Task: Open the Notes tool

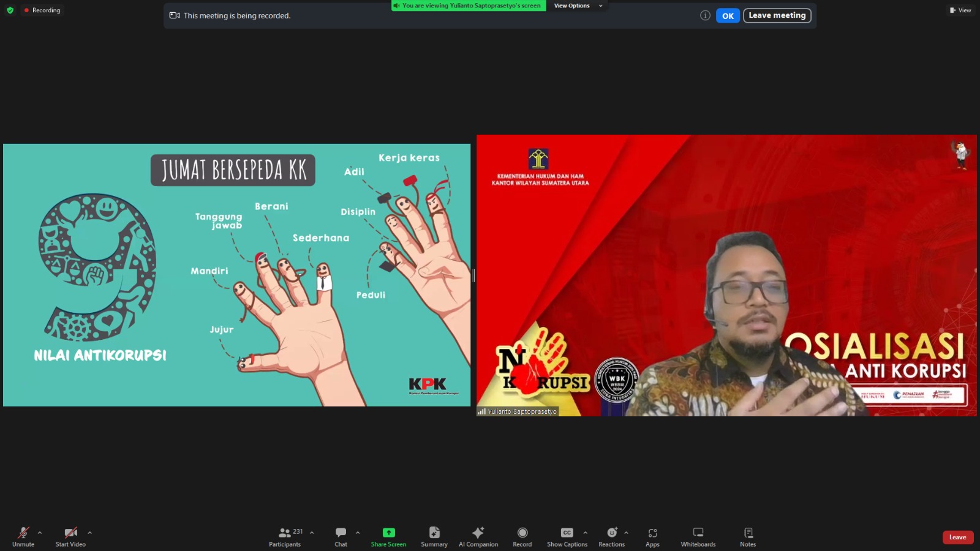Action: (x=748, y=536)
